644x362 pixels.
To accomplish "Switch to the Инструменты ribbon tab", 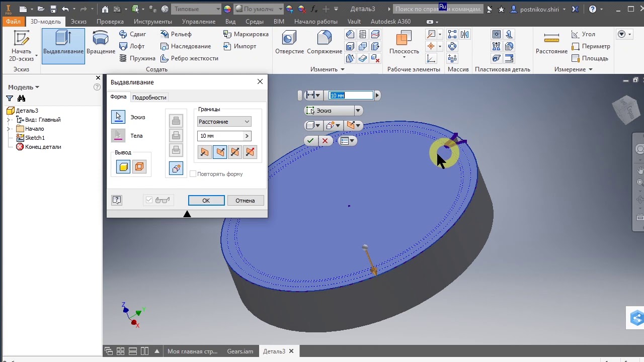I will (153, 22).
